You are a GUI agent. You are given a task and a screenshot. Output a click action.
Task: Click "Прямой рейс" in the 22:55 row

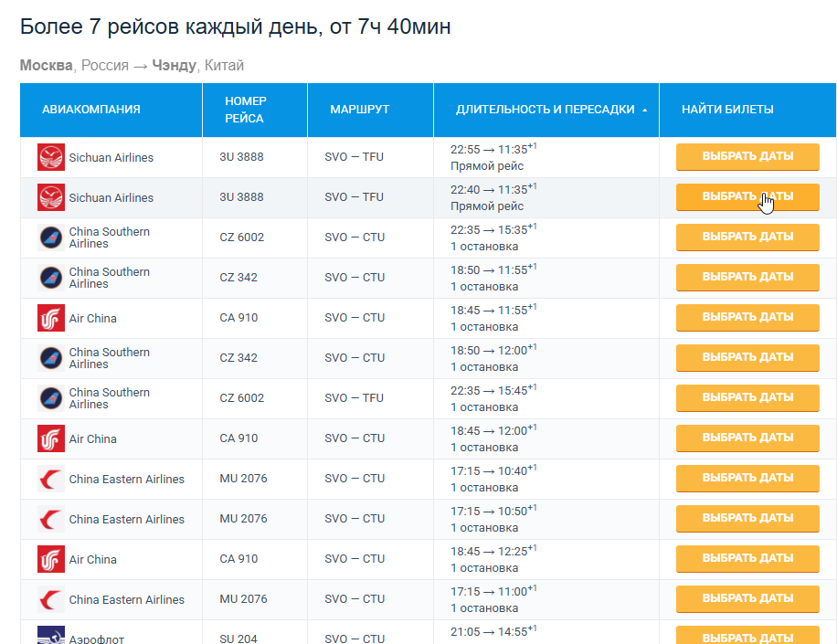(x=487, y=166)
